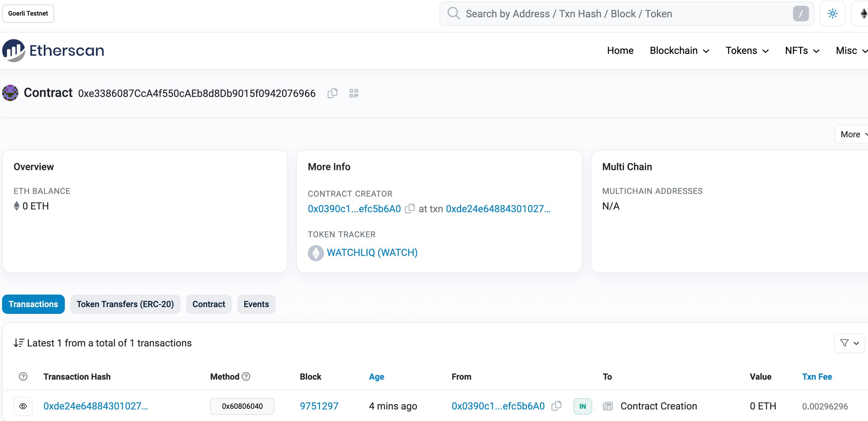The image size is (868, 421).
Task: Click the Method column help icon
Action: tap(246, 376)
